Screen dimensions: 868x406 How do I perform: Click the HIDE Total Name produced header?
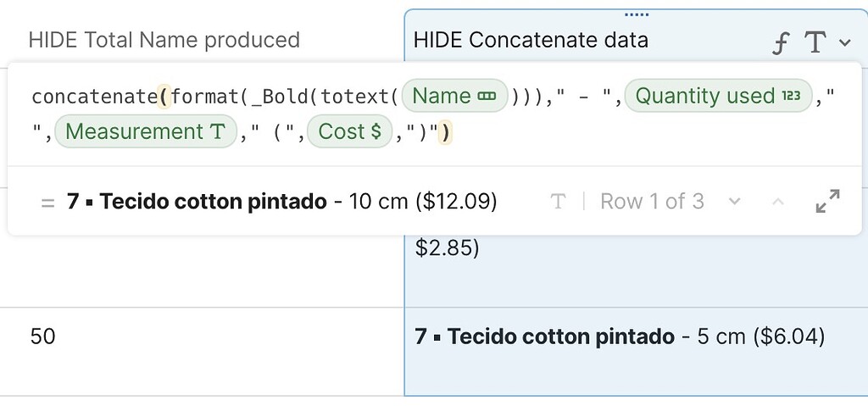click(164, 40)
